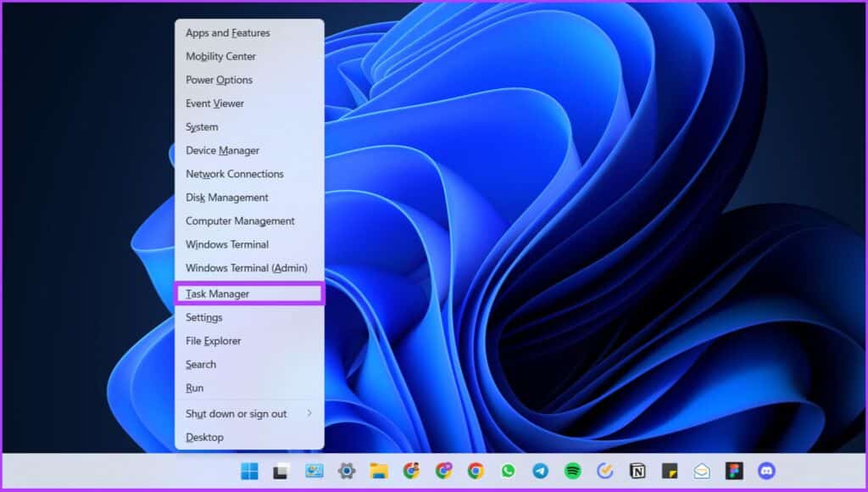Screen dimensions: 868x492
Task: Launch Telegram from the taskbar
Action: pos(540,471)
